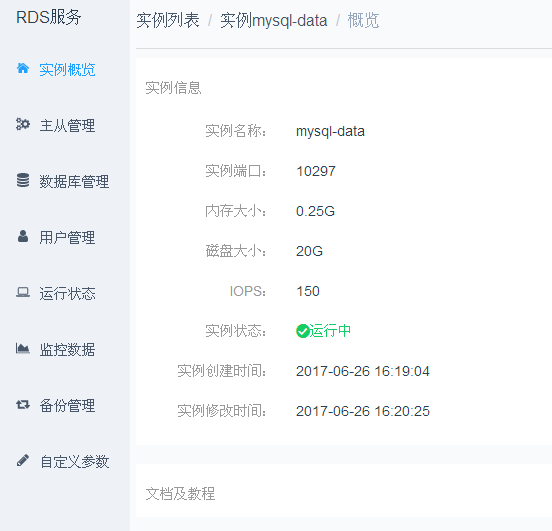Click the pencil icon for 自定义参数
Viewport: 552px width, 531px height.
[23, 460]
